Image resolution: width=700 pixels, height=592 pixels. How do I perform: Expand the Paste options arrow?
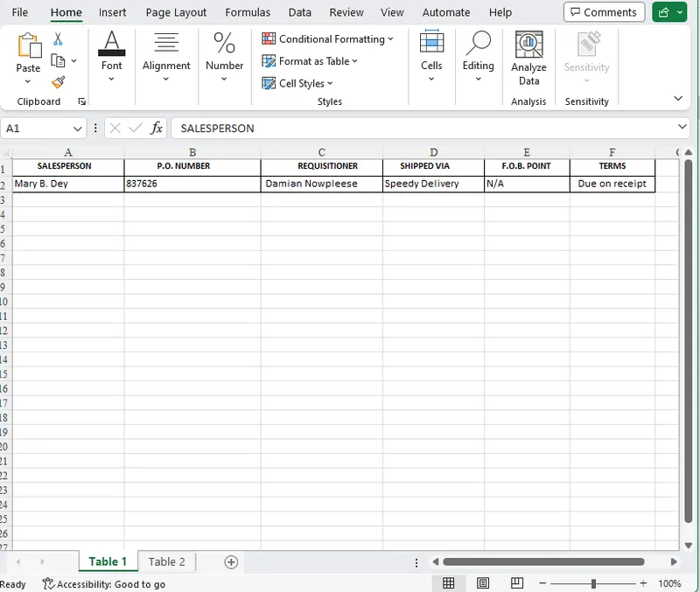pos(28,81)
